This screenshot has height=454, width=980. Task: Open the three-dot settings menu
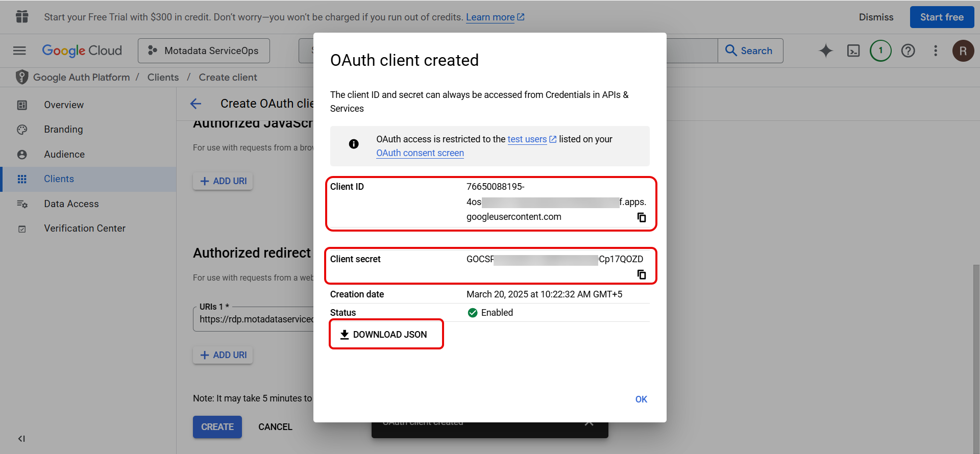pos(936,51)
